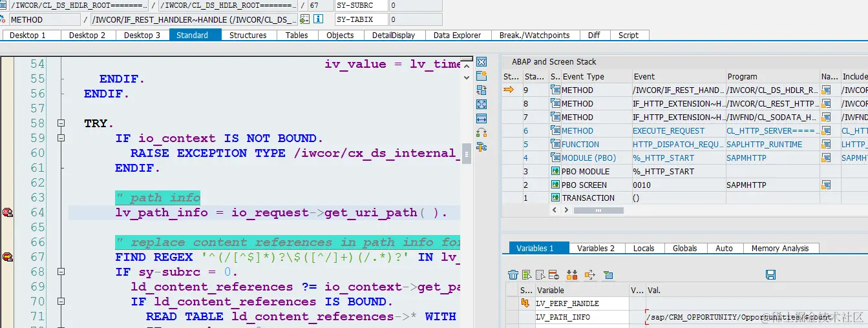Click the blue save disk icon
This screenshot has height=328, width=868.
click(770, 275)
